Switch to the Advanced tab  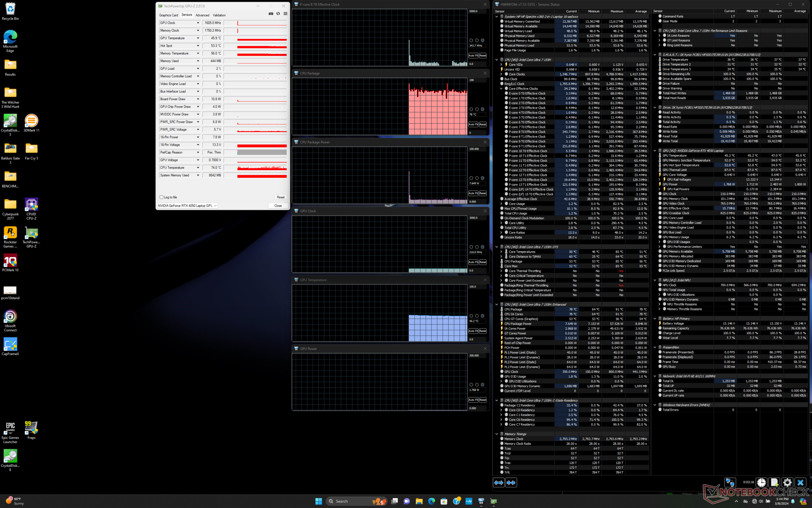tap(202, 15)
